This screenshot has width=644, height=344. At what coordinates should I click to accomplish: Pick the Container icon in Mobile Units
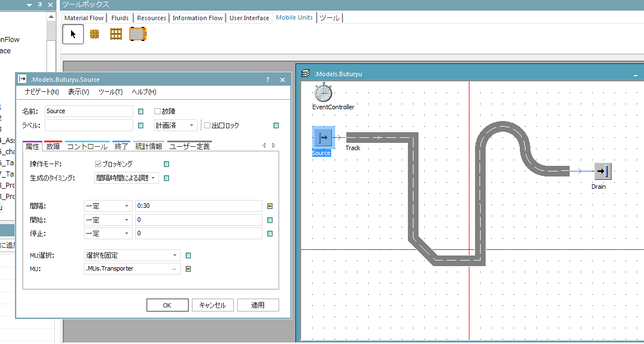coord(116,34)
